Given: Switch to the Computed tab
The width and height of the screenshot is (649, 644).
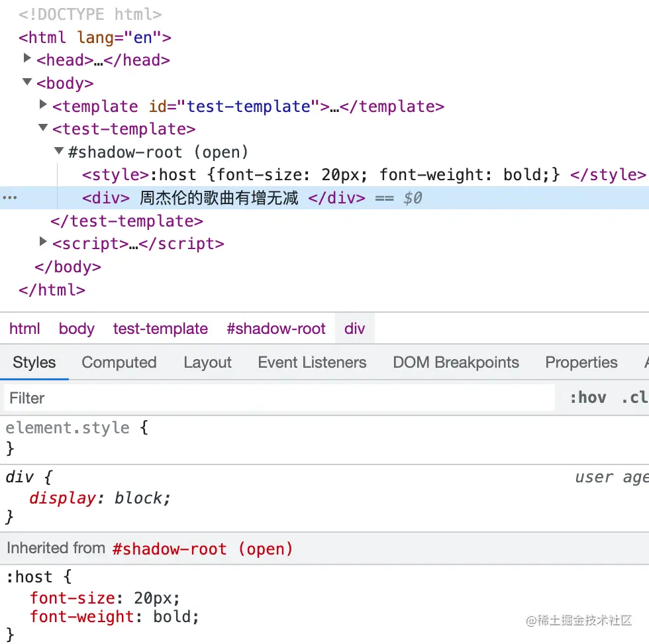Looking at the screenshot, I should click(x=119, y=362).
